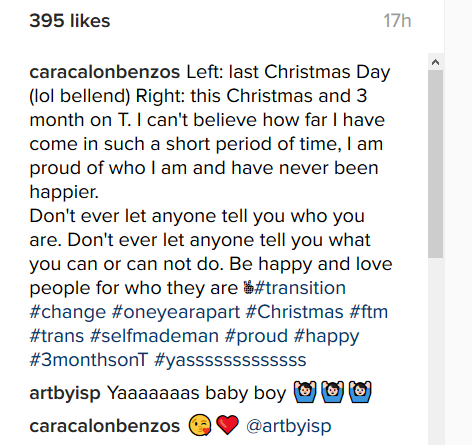Open caracalonbenzos profile from caption
472x445 pixels.
[x=105, y=72]
